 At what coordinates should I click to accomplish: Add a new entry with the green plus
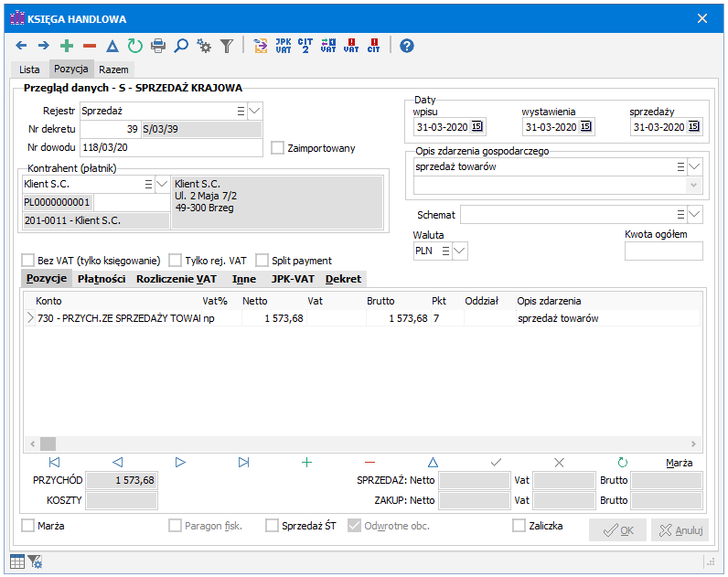click(x=67, y=46)
